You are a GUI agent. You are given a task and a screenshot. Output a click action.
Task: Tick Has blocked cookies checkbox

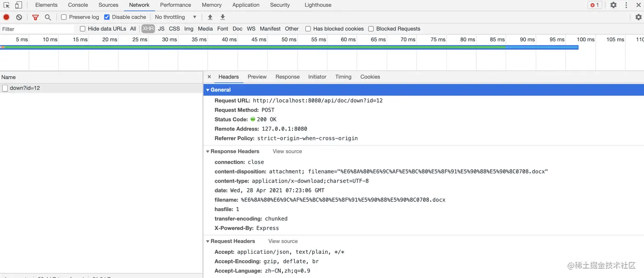click(308, 29)
